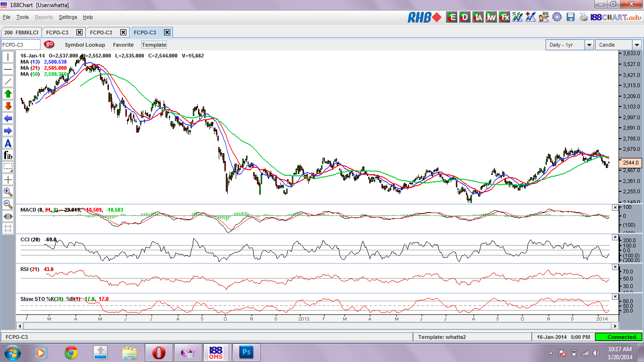Open Chrome from the taskbar
The image size is (644, 362).
click(71, 352)
